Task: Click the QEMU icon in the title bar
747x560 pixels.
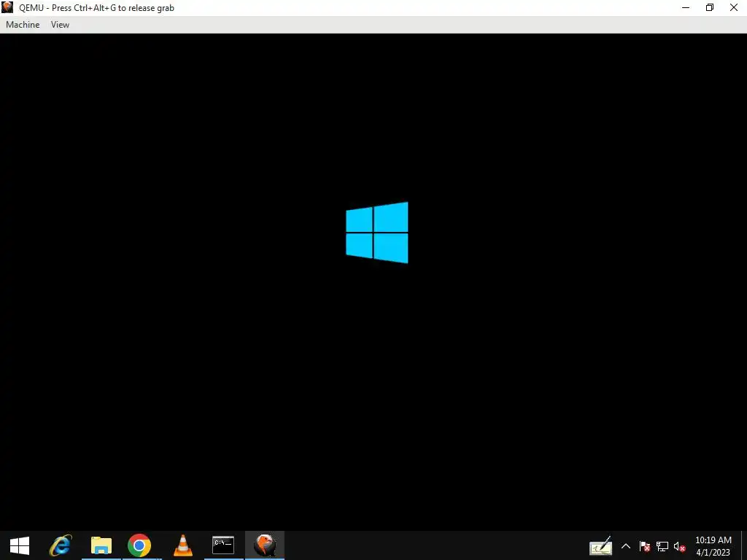Action: coord(7,7)
